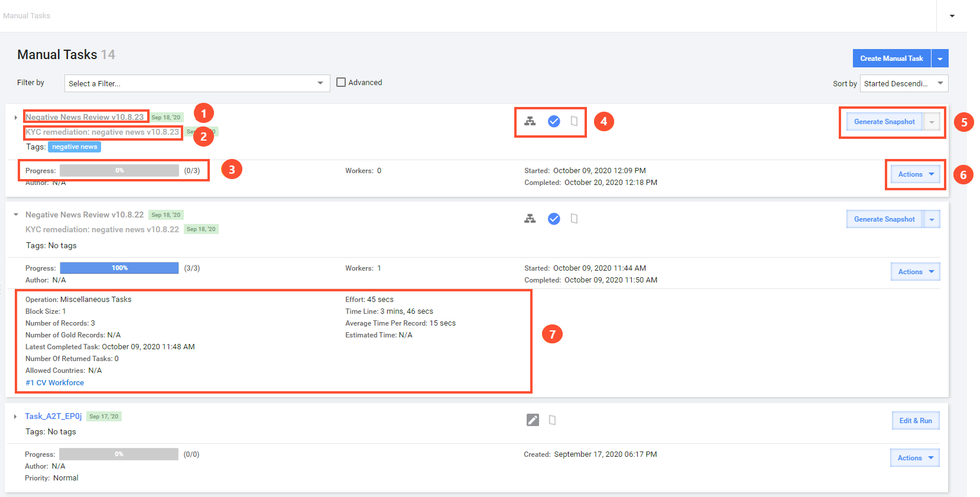
Task: Open Generate Snapshot arrow for v10.8.22
Action: [x=932, y=219]
